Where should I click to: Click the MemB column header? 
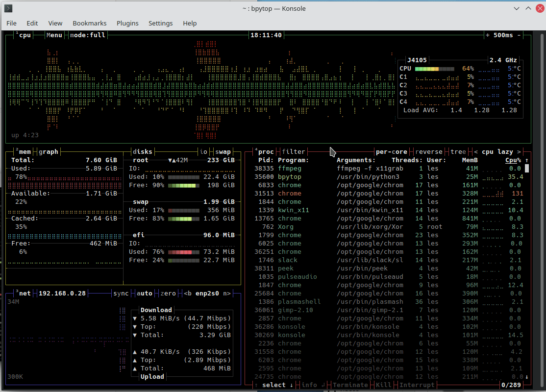470,160
